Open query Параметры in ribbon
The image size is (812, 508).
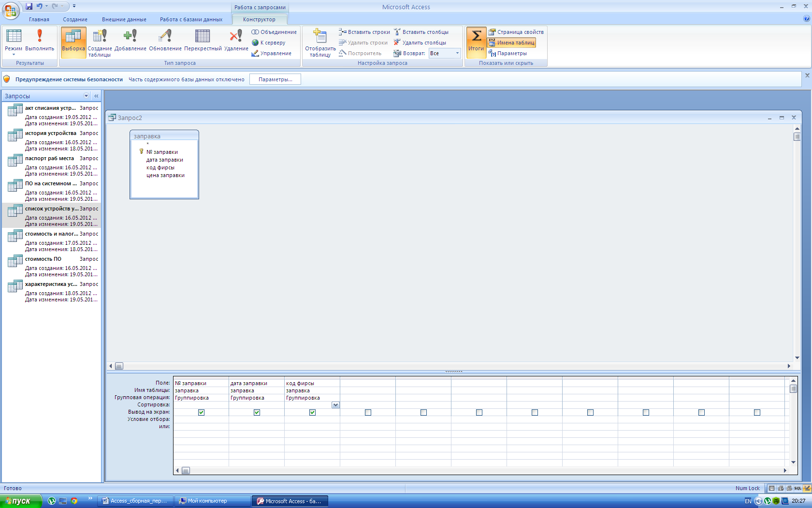[x=507, y=53]
